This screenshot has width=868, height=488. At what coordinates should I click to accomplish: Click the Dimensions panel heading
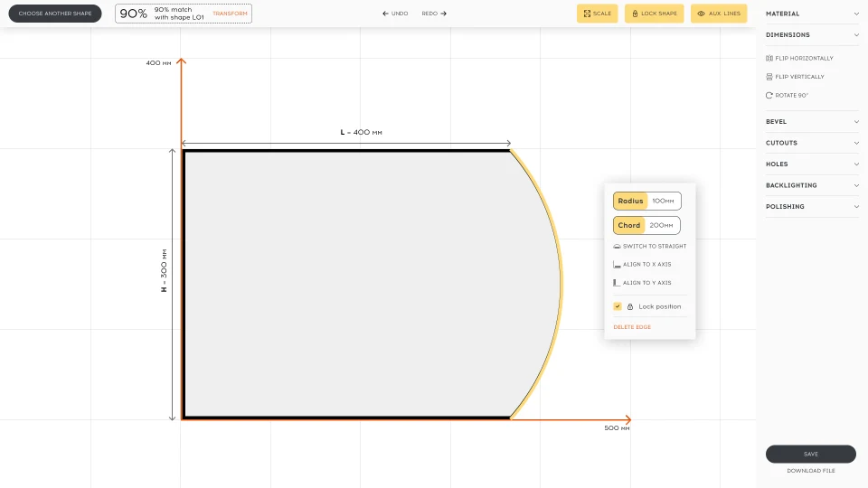tap(788, 35)
